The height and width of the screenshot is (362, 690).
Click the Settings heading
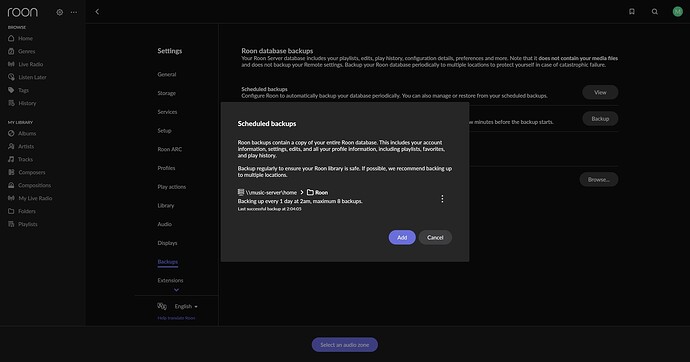coord(170,51)
